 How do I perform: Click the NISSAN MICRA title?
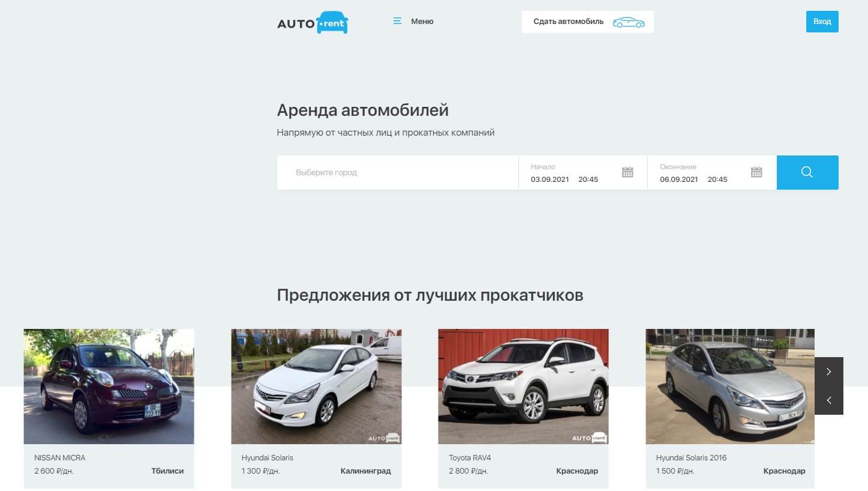point(60,457)
